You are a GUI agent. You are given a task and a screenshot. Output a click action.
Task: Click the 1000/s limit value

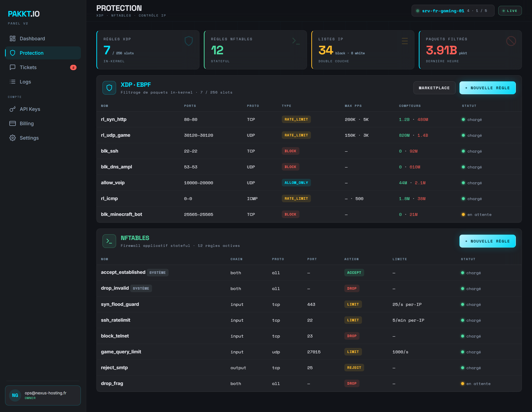400,352
